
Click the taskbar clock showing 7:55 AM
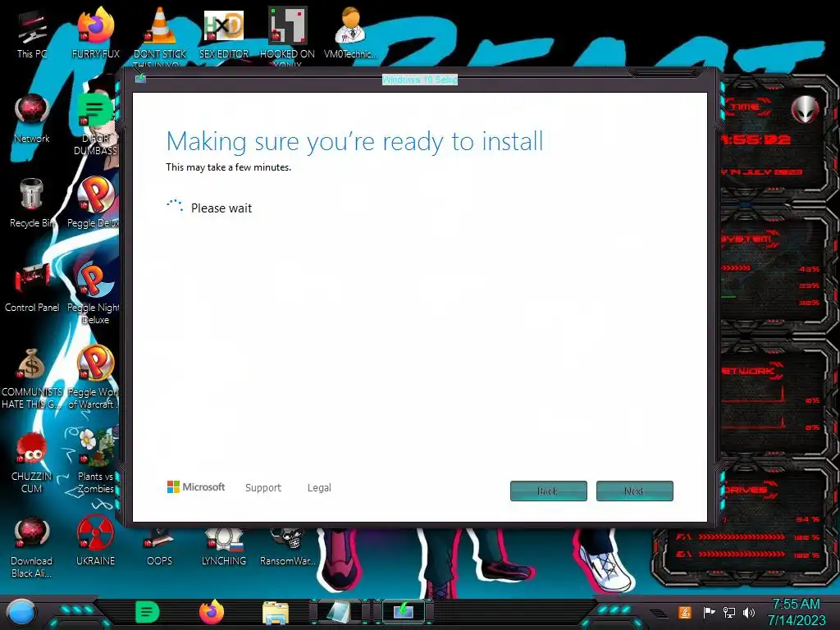[x=796, y=612]
